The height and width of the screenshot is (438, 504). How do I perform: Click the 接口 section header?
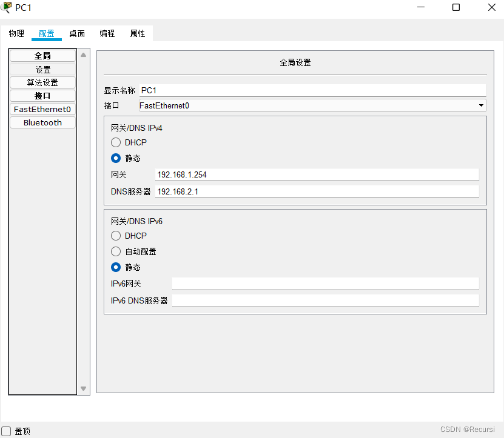point(42,96)
